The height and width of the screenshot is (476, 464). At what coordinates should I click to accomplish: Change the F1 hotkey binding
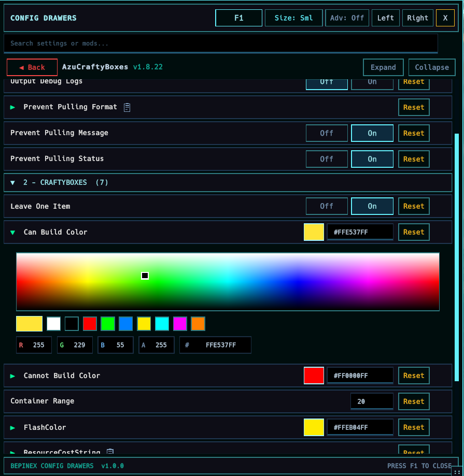click(238, 18)
